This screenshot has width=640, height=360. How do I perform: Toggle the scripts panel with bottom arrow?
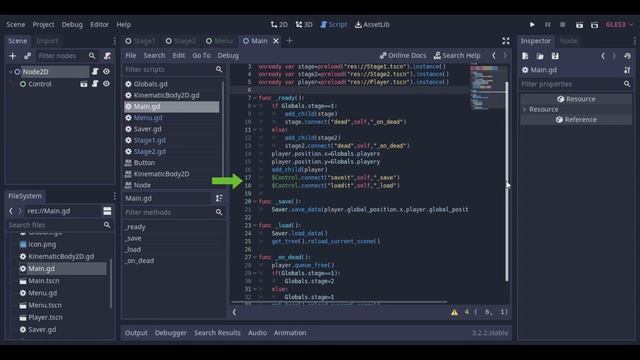pyautogui.click(x=234, y=312)
